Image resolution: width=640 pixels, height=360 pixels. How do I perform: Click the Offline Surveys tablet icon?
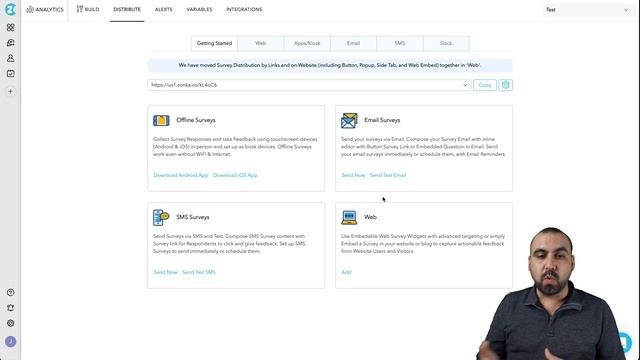[x=161, y=120]
